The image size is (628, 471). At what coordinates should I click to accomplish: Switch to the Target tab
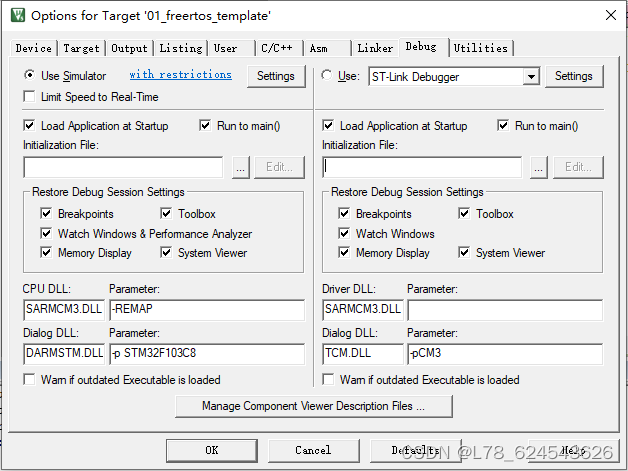(x=81, y=48)
